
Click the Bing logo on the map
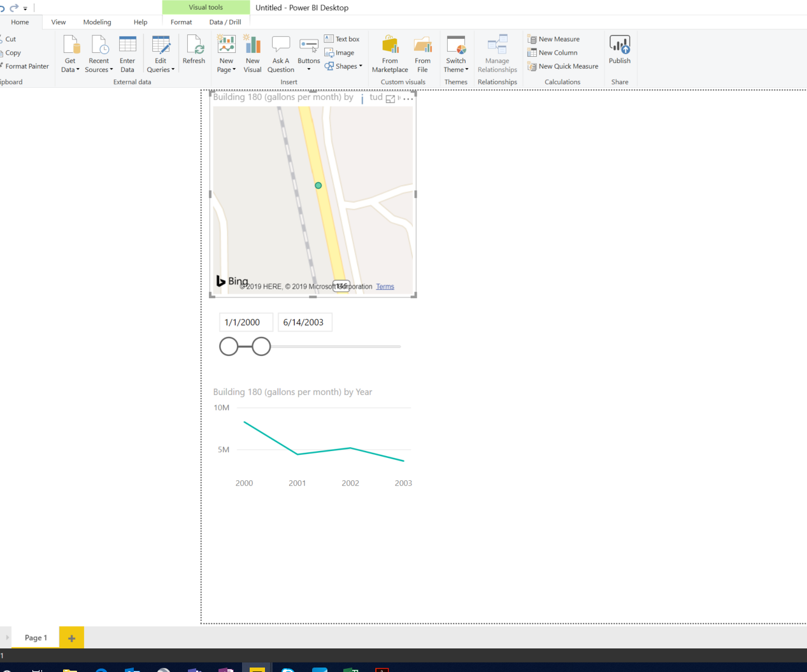[232, 281]
